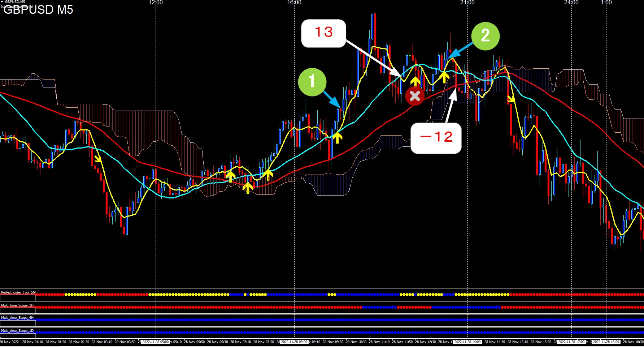Click the 24:00 time label at top
The image size is (644, 347).
pyautogui.click(x=571, y=3)
